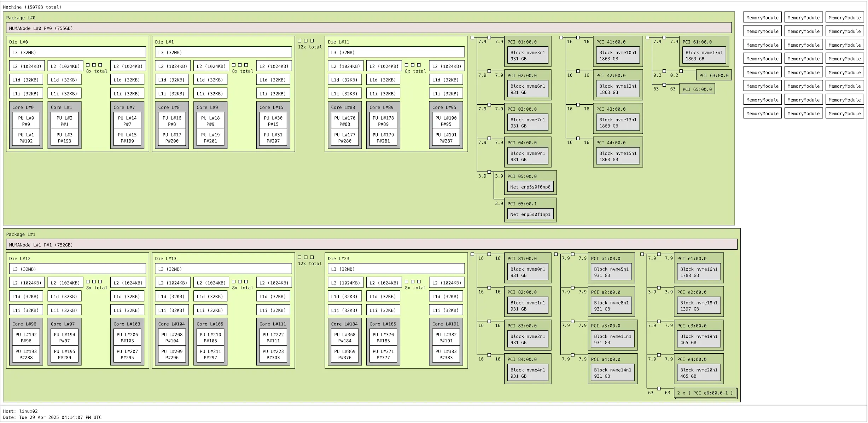868x423 pixels.
Task: Click the Net enp5s0f0np0 box
Action: click(530, 187)
